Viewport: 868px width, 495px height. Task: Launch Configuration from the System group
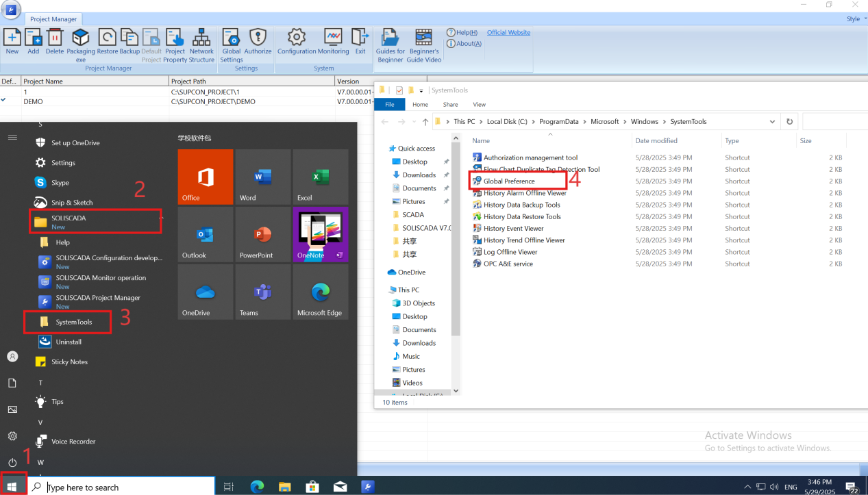(297, 41)
